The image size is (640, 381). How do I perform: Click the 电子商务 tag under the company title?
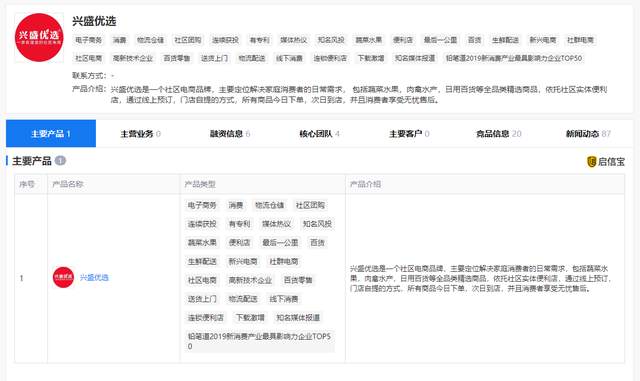(89, 40)
